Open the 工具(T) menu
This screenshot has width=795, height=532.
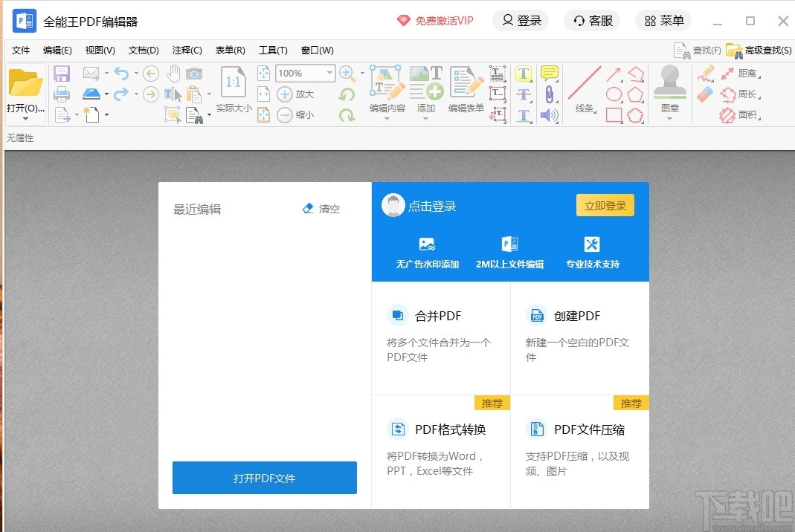273,50
